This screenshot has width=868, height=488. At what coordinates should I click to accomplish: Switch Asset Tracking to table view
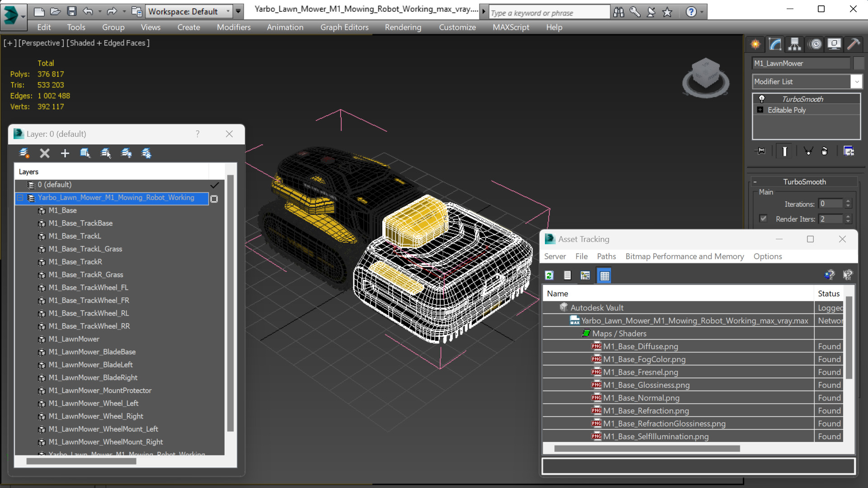coord(604,275)
